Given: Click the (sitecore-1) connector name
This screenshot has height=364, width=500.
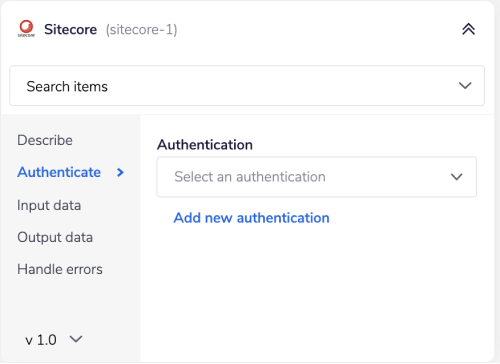Looking at the screenshot, I should point(141,30).
